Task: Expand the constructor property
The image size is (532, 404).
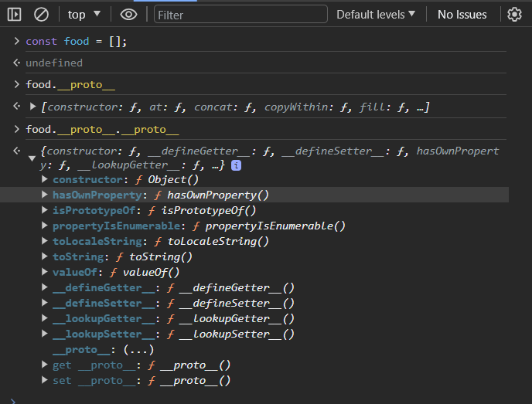Action: pos(46,180)
